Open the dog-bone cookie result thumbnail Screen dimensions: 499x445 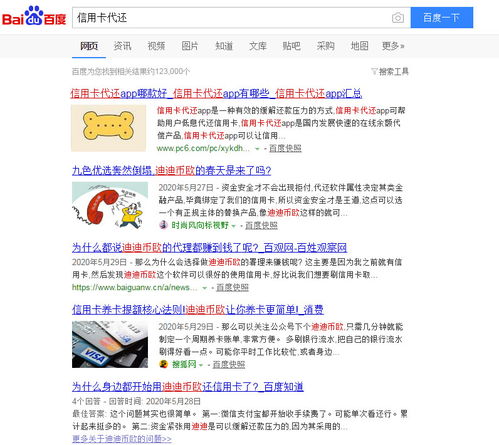pyautogui.click(x=108, y=128)
